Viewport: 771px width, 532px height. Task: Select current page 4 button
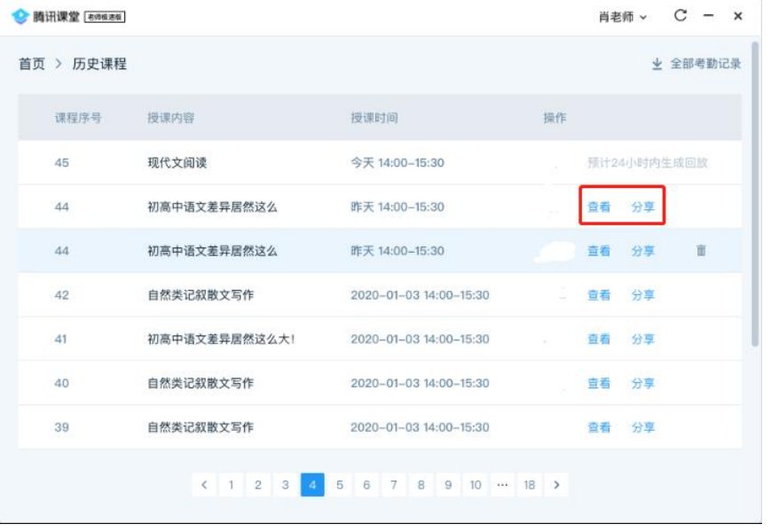(x=312, y=485)
